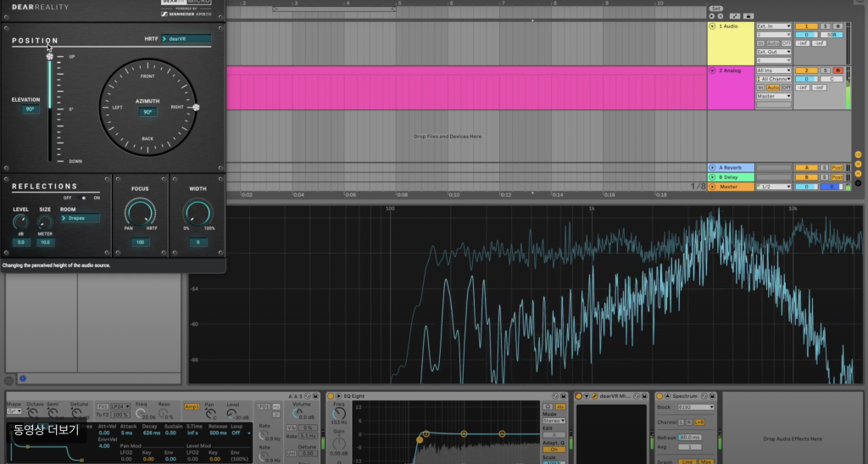Click the azimuth dial handle at right
The height and width of the screenshot is (464, 868).
pos(196,107)
